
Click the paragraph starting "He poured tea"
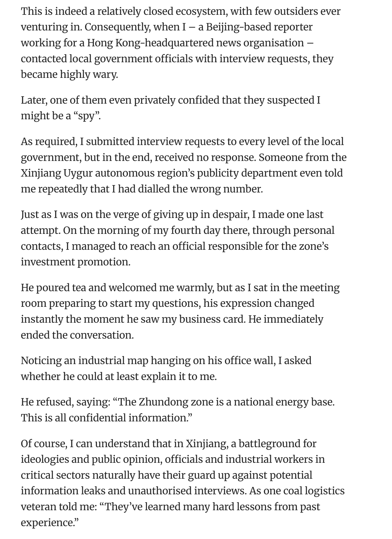[x=180, y=311]
